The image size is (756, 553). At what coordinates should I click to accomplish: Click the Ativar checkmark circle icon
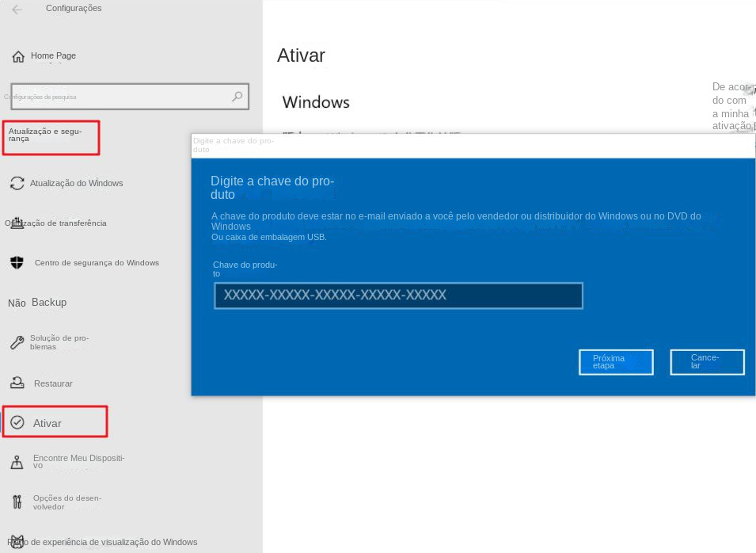17,422
